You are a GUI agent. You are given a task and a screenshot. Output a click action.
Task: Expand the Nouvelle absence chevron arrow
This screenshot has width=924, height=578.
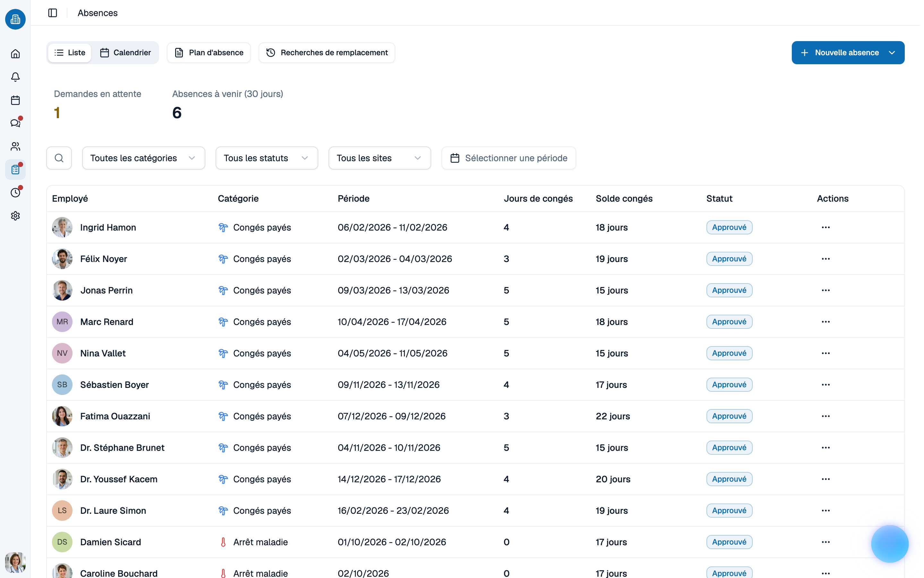892,53
